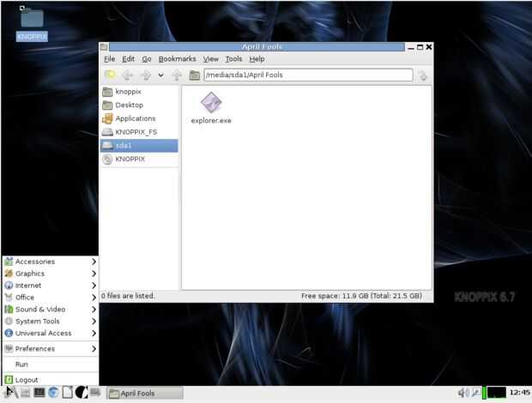Click the path bar showing /media/sda1/April Fools
This screenshot has height=403, width=532.
[x=308, y=75]
